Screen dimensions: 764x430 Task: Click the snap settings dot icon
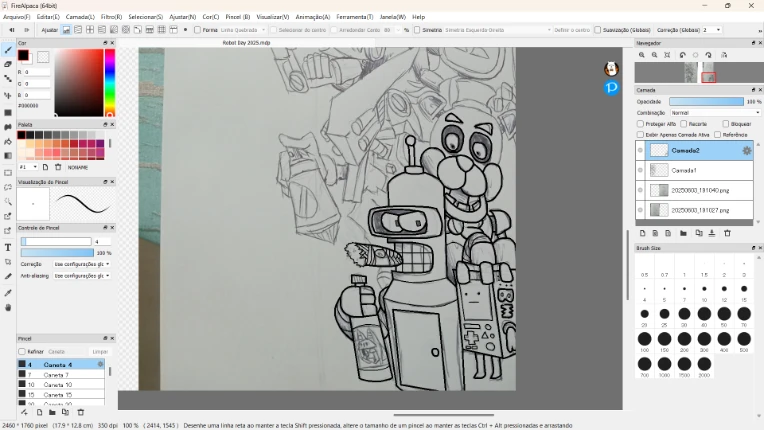185,30
